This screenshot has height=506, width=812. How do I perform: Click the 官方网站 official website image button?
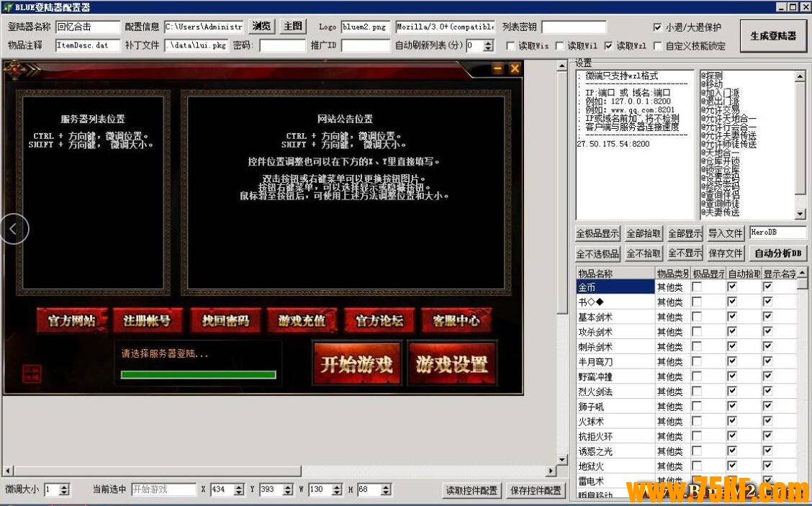tap(71, 321)
